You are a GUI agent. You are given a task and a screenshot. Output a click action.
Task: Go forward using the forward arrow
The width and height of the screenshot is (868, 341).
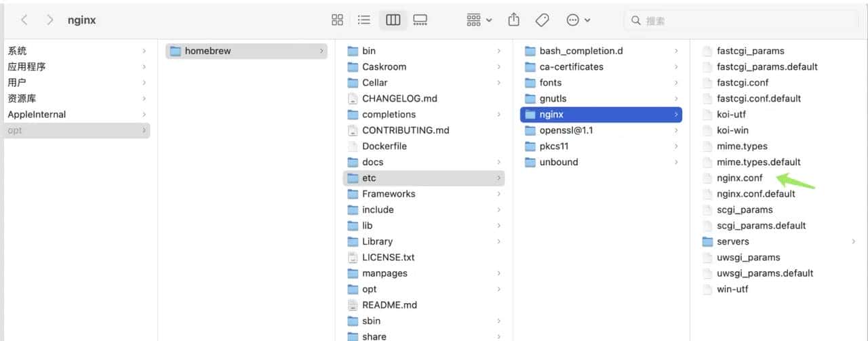pyautogui.click(x=50, y=20)
